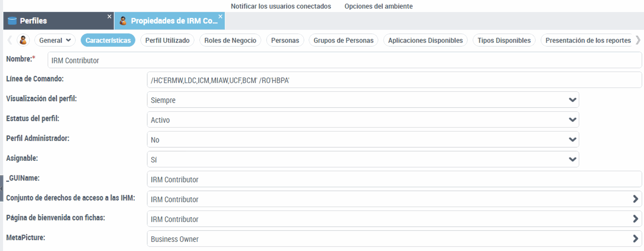Click the profile person icon in Propiedades tab

pos(123,21)
